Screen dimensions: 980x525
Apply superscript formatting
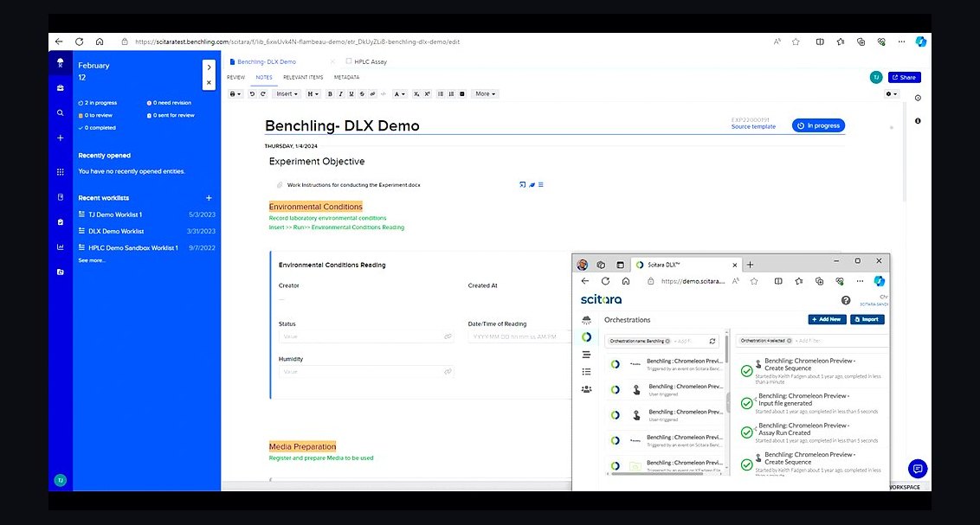click(427, 93)
